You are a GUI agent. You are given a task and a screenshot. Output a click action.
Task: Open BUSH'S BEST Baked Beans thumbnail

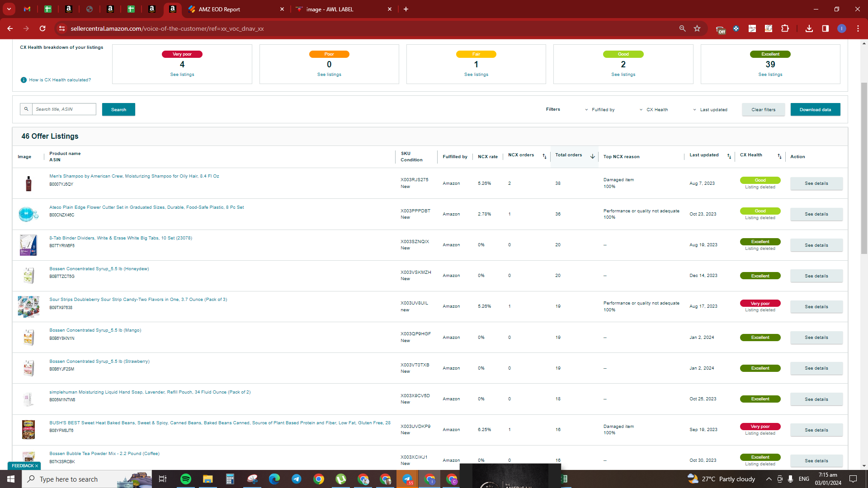[28, 430]
